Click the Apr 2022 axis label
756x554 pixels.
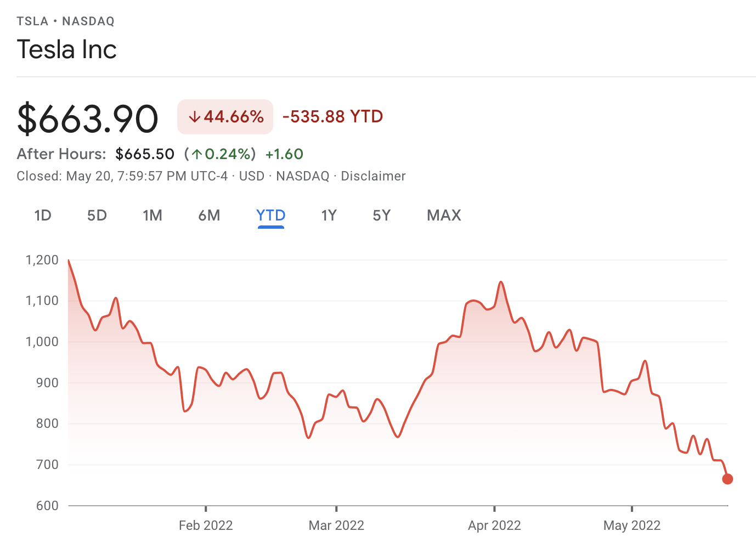[494, 525]
